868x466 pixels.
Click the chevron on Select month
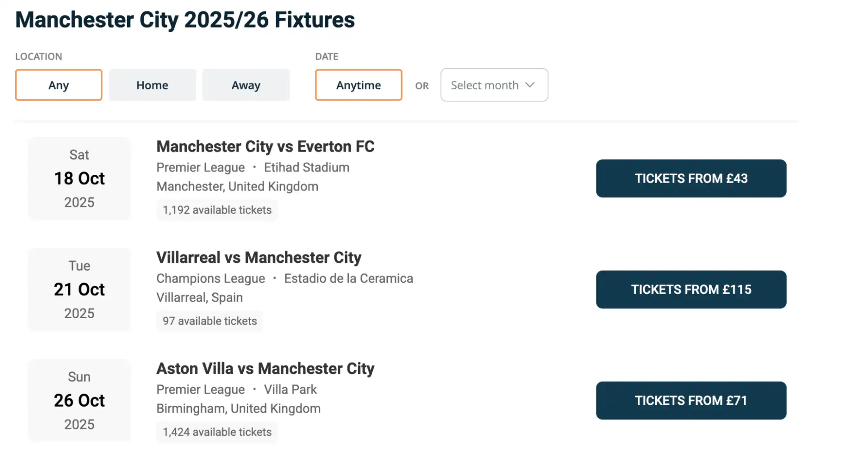pos(530,85)
